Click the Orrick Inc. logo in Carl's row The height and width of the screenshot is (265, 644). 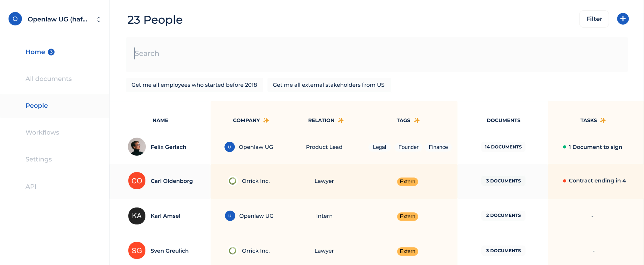pos(233,181)
